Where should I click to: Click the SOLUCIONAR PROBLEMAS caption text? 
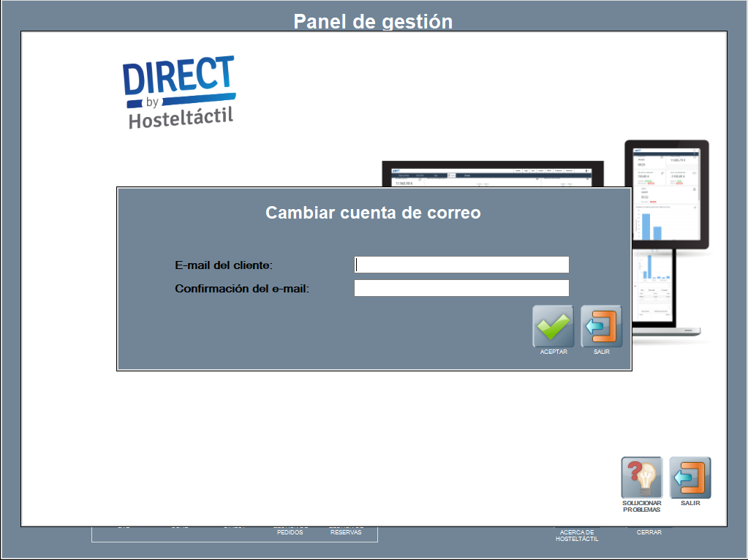(641, 506)
